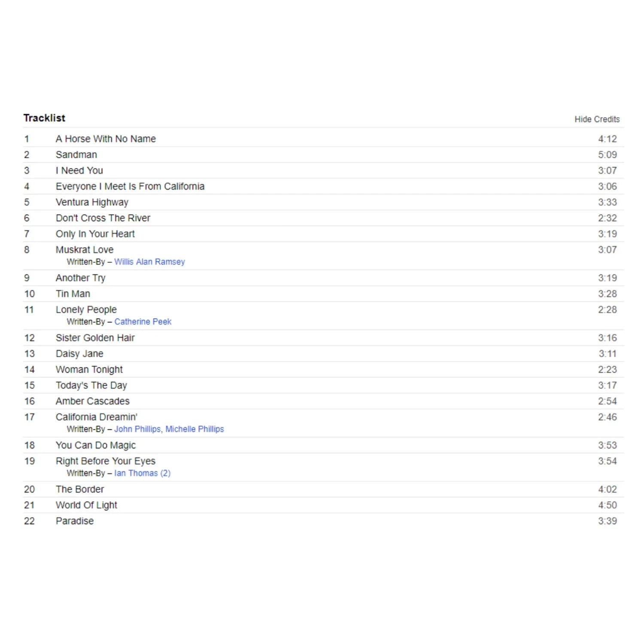Click the Lonely People track title
This screenshot has width=644, height=644.
[x=86, y=310]
